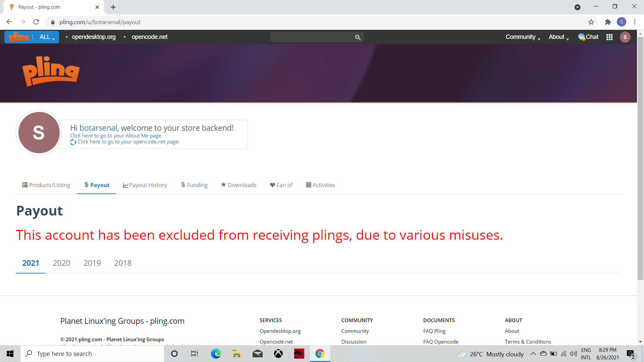Select the 2018 year tab

(x=123, y=263)
